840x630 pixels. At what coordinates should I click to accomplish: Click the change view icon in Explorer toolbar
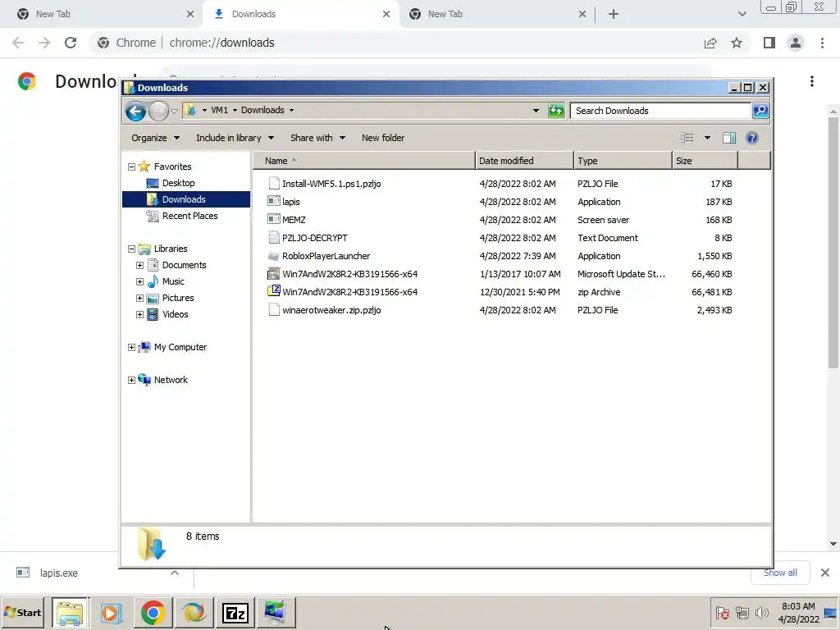tap(687, 138)
